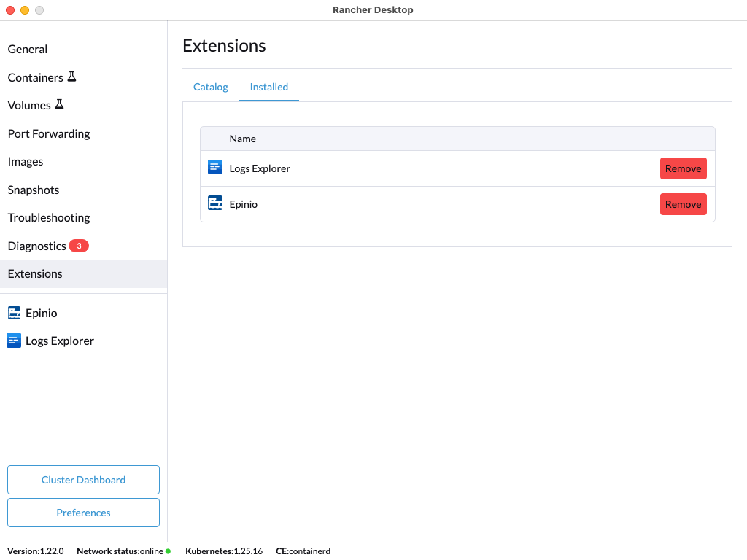Open the Snapshots section
This screenshot has width=747, height=560.
coord(34,190)
